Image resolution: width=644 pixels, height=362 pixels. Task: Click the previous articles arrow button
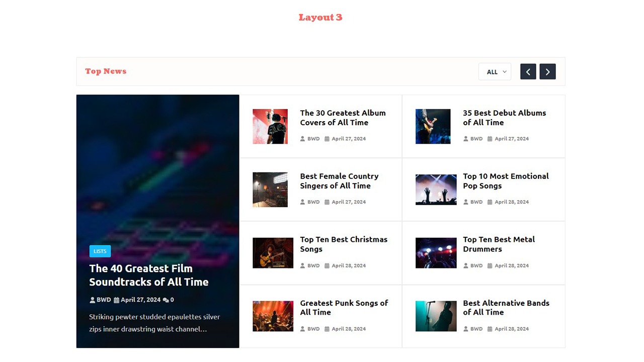(x=528, y=71)
